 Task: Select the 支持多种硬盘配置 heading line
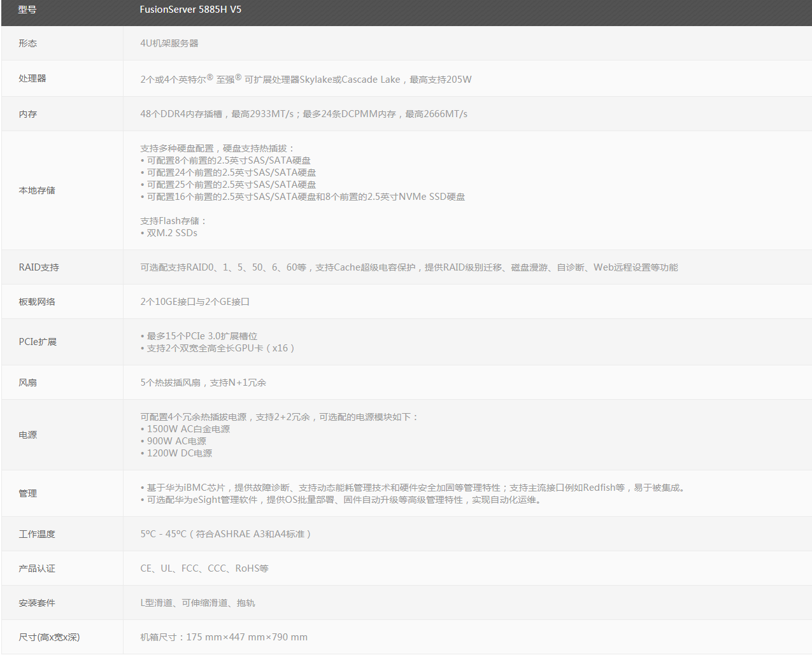(x=218, y=148)
